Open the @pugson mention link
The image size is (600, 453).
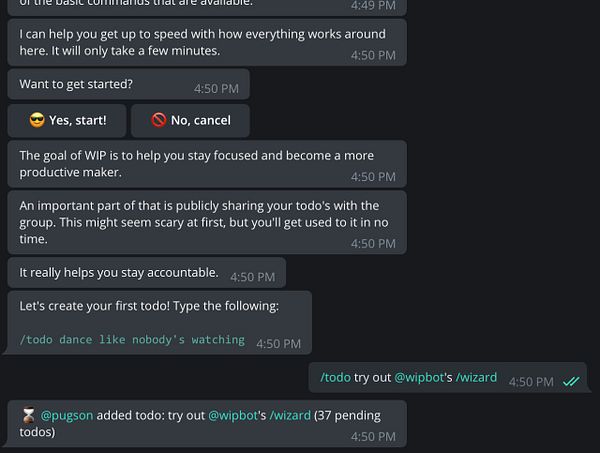coord(67,416)
